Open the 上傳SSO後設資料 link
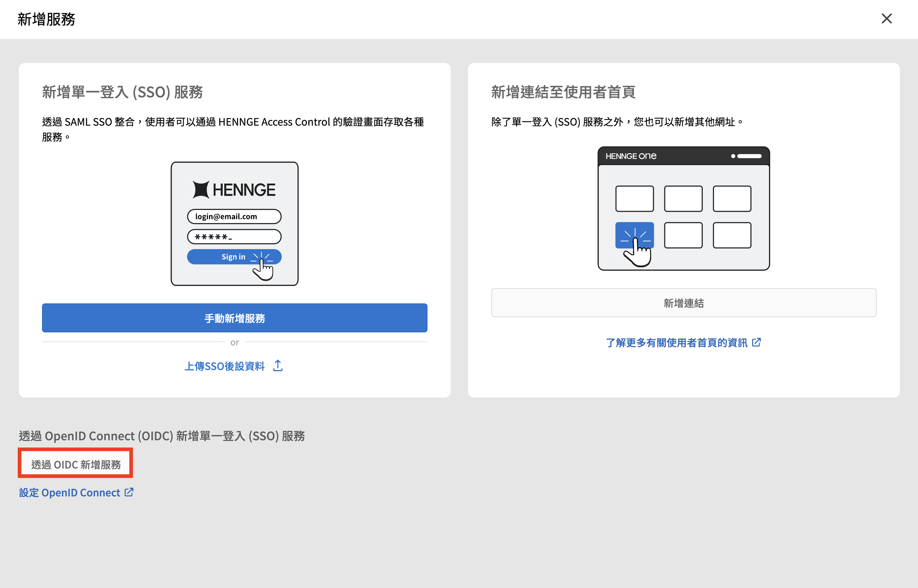 click(224, 366)
